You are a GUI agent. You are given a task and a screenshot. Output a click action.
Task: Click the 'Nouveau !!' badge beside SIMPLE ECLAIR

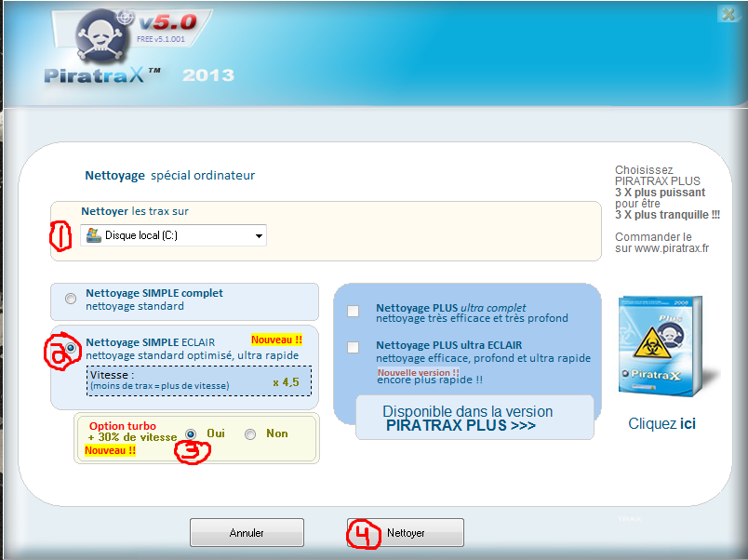[x=276, y=340]
